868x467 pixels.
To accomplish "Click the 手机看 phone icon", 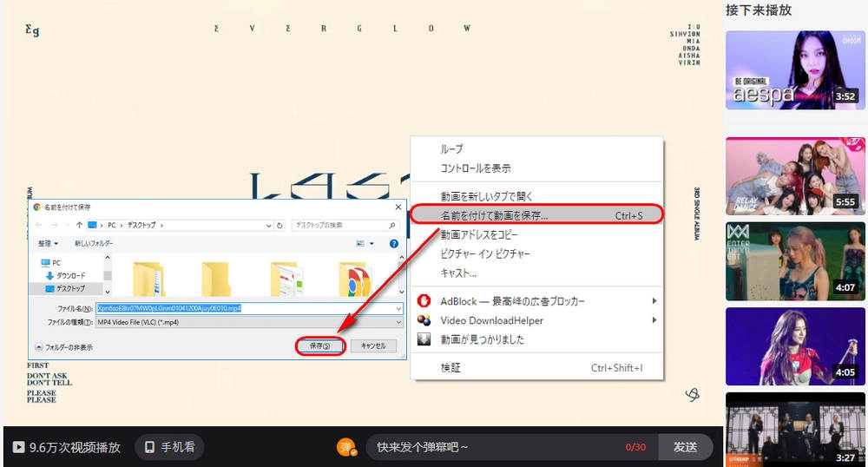I will (150, 447).
